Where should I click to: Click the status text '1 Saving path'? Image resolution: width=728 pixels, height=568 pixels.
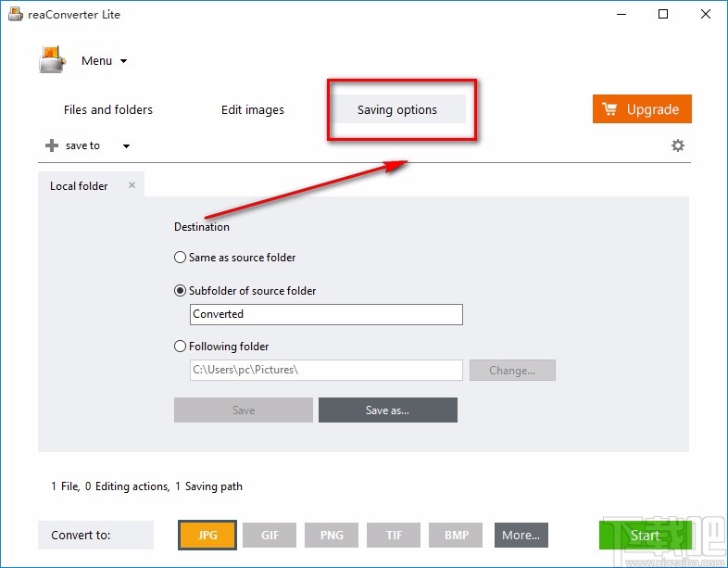click(x=209, y=486)
